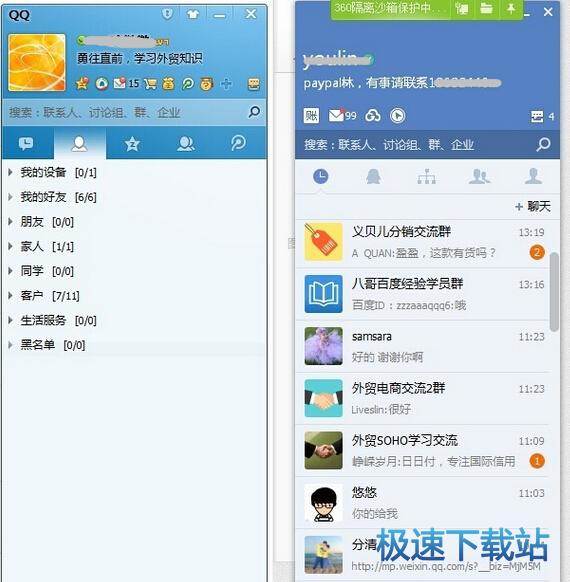The image size is (570, 582).
Task: Click unread badge 1 on 外贸SOHO group
Action: 537,461
